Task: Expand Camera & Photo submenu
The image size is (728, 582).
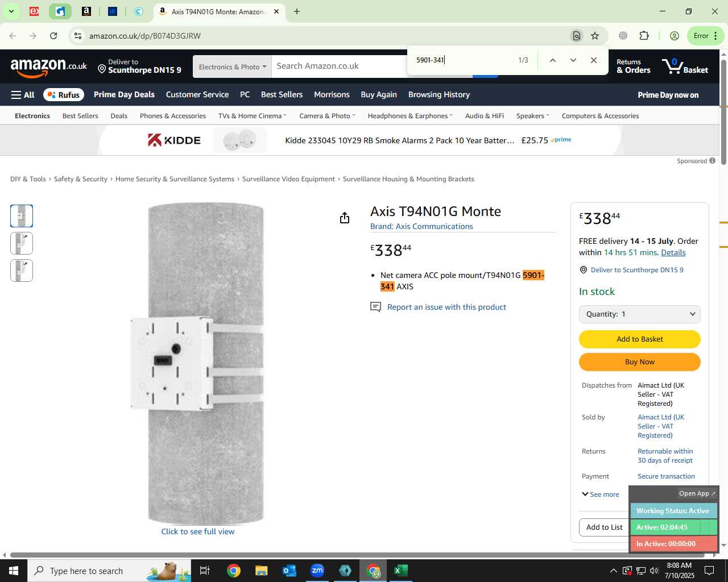Action: tap(327, 116)
